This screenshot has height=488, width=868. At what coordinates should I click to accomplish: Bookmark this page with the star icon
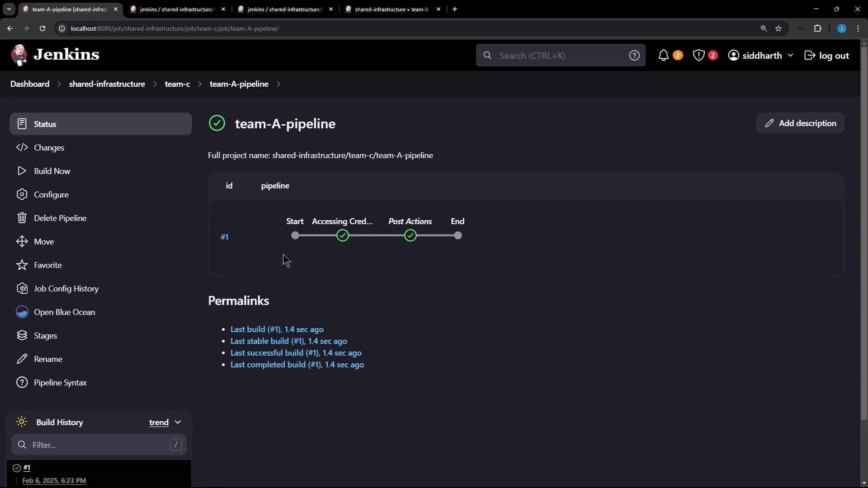(x=778, y=28)
